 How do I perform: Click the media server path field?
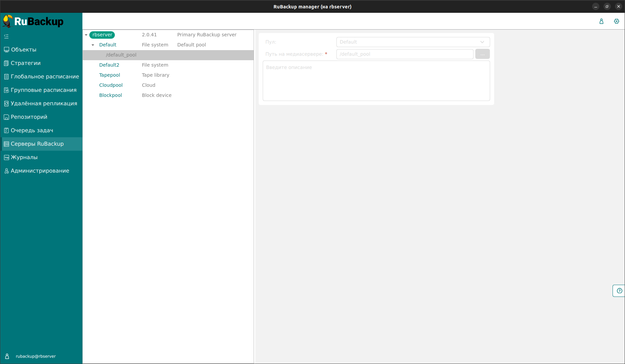405,54
